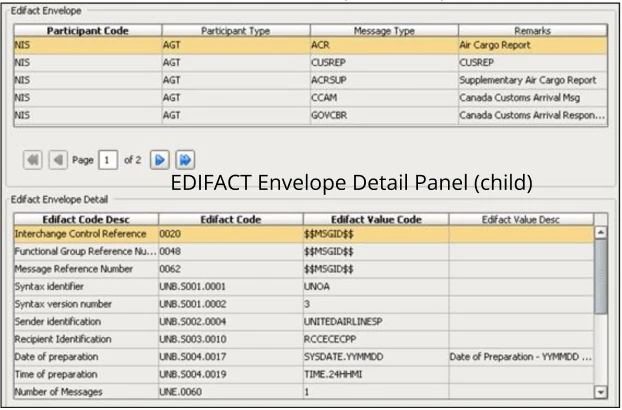Click the UNE.0060 code cell

click(x=231, y=392)
